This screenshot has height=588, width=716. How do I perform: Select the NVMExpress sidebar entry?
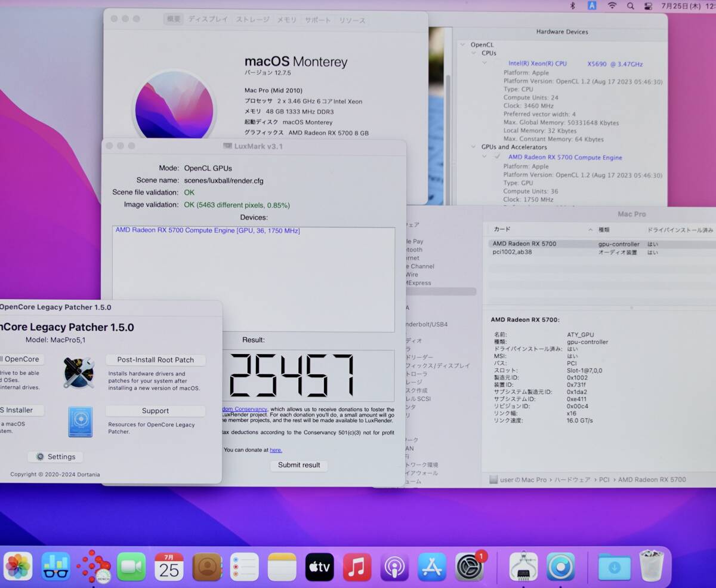pyautogui.click(x=418, y=283)
